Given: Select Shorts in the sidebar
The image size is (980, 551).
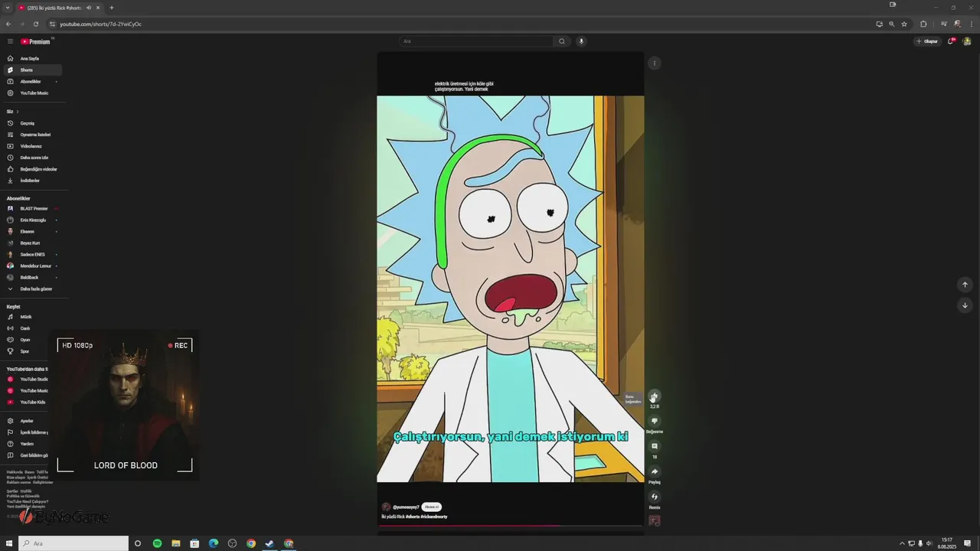Looking at the screenshot, I should (x=33, y=70).
